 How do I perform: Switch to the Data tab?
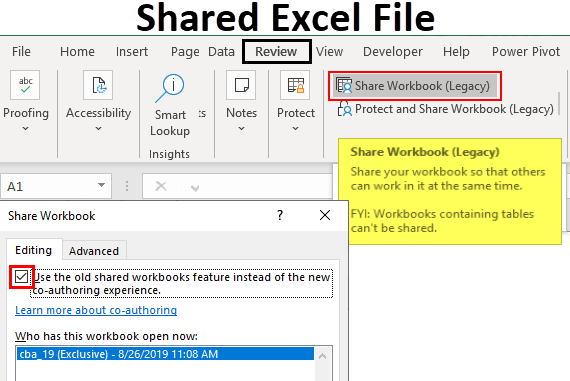[x=221, y=52]
